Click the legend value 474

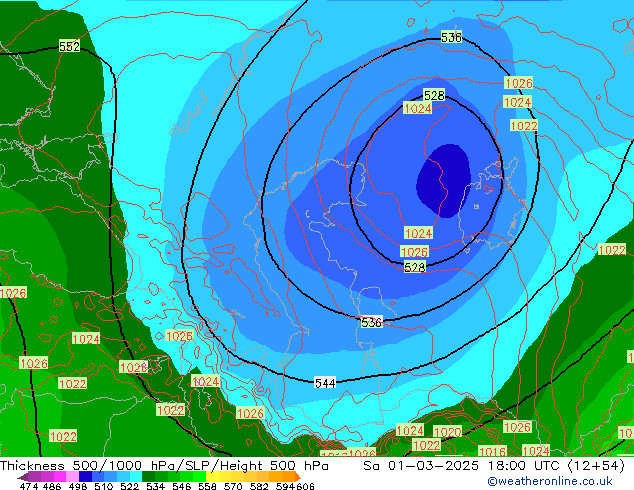(x=29, y=486)
